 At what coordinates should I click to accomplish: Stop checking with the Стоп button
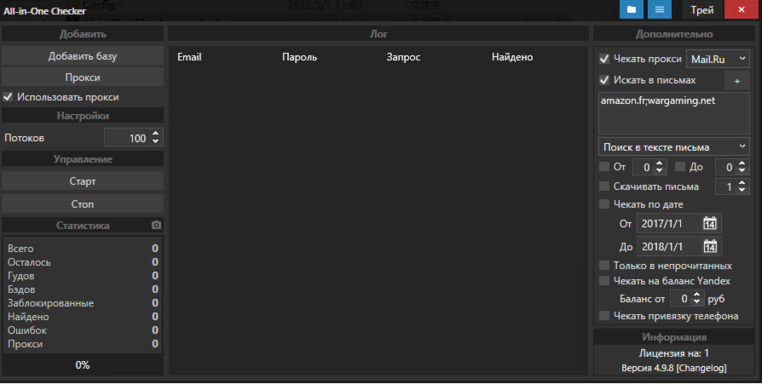(83, 204)
